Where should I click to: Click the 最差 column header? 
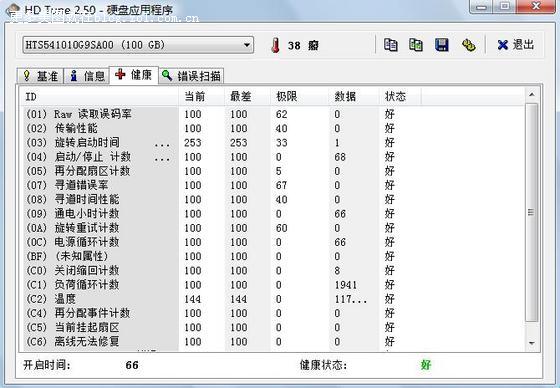[247, 96]
